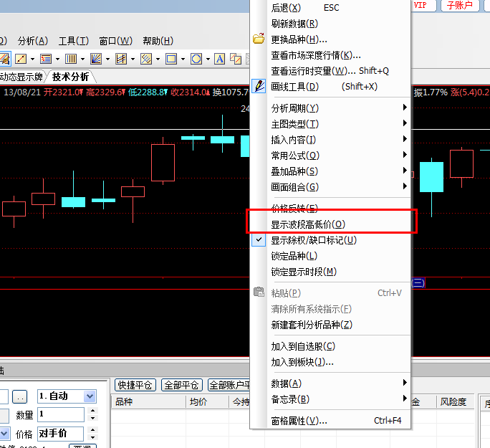Decrease 价格 with down stepper arrow

[92, 438]
